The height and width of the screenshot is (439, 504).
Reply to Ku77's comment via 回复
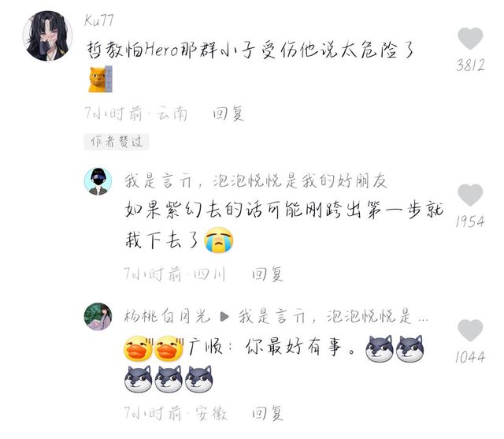pyautogui.click(x=228, y=113)
